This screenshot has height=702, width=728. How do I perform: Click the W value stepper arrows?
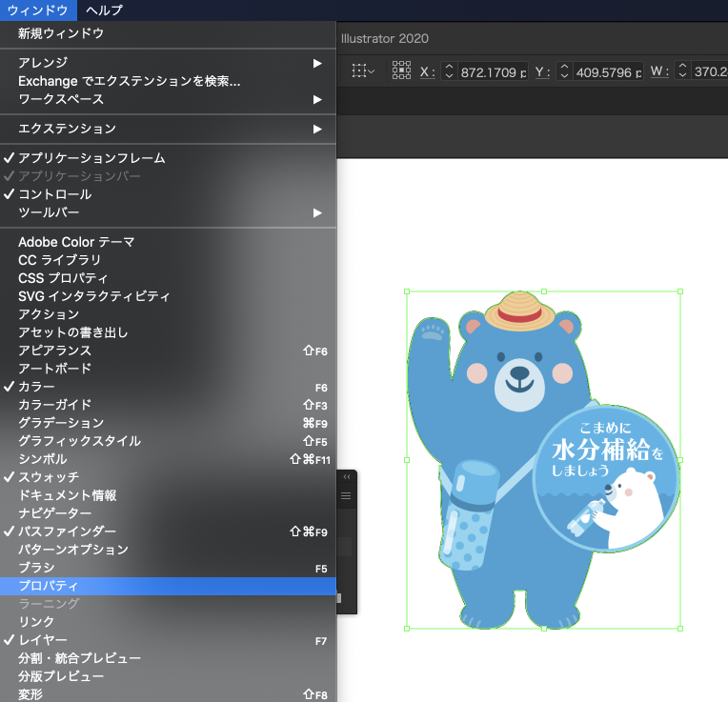[x=682, y=70]
